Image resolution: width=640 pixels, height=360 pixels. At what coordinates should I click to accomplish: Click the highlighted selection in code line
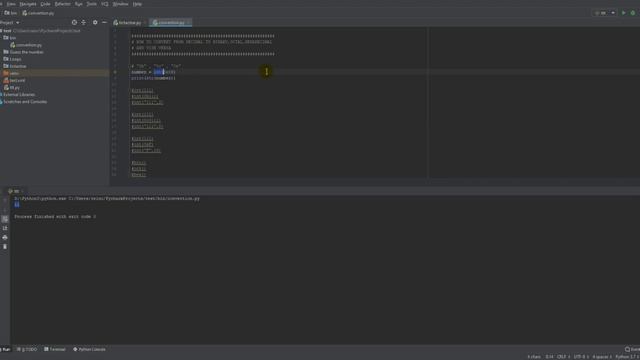(159, 72)
